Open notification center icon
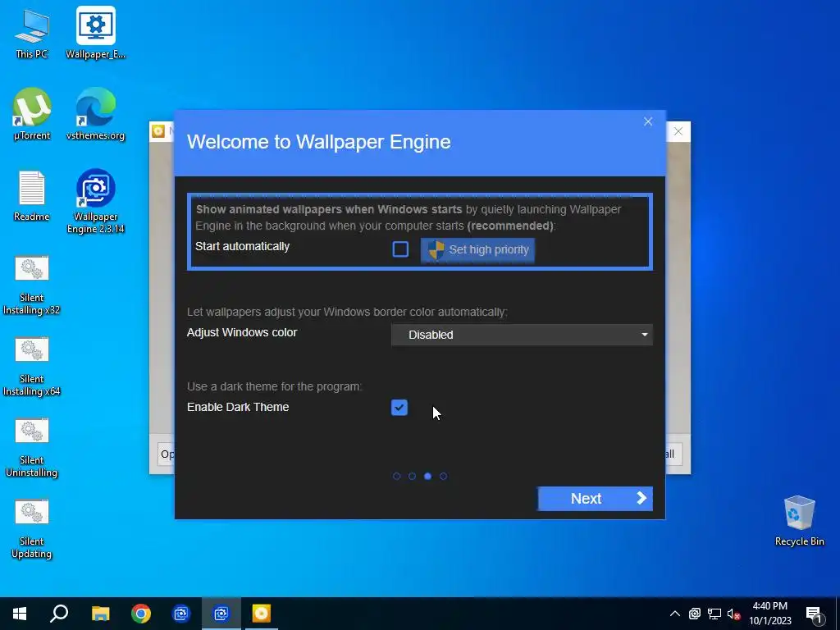 814,614
